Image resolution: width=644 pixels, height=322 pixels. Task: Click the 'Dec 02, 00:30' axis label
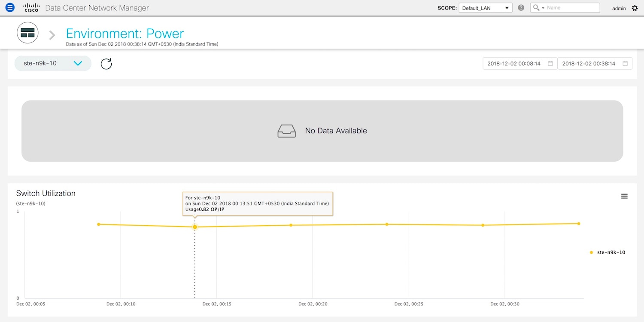(505, 304)
